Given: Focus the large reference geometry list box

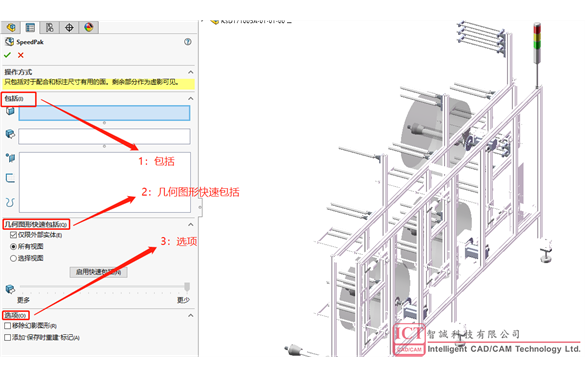Looking at the screenshot, I should point(105,182).
